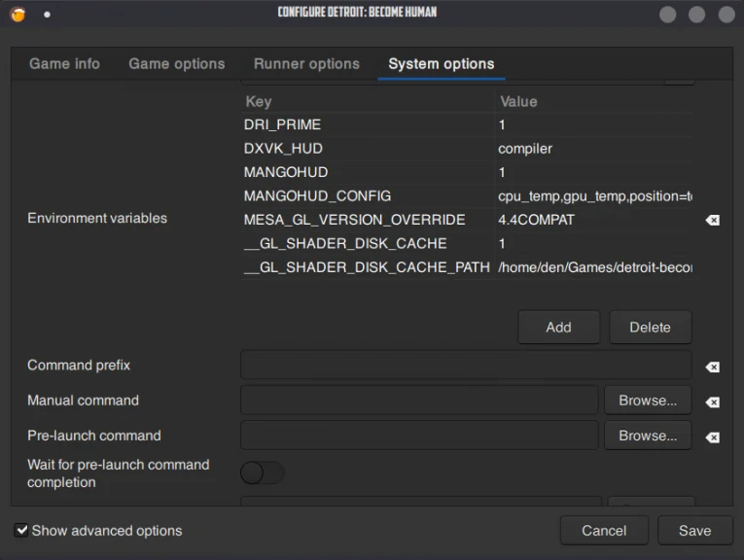
Task: Reset Environment variables with its clear icon
Action: coord(712,221)
